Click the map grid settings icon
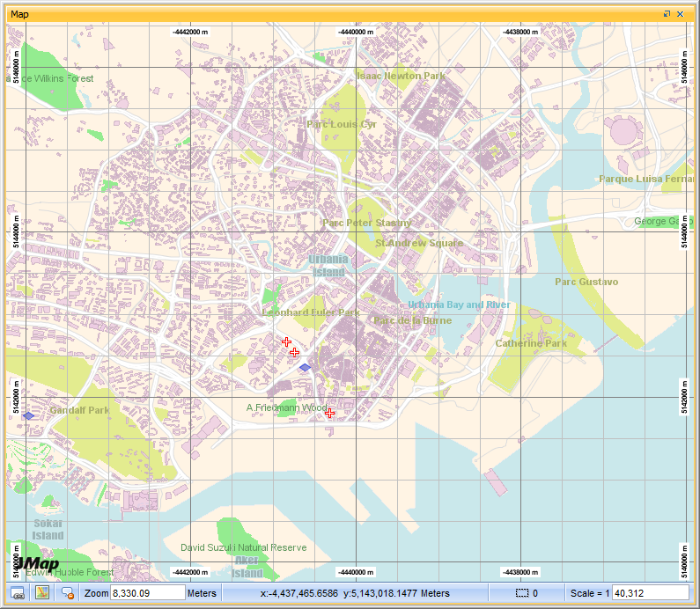The height and width of the screenshot is (609, 700). [x=42, y=593]
